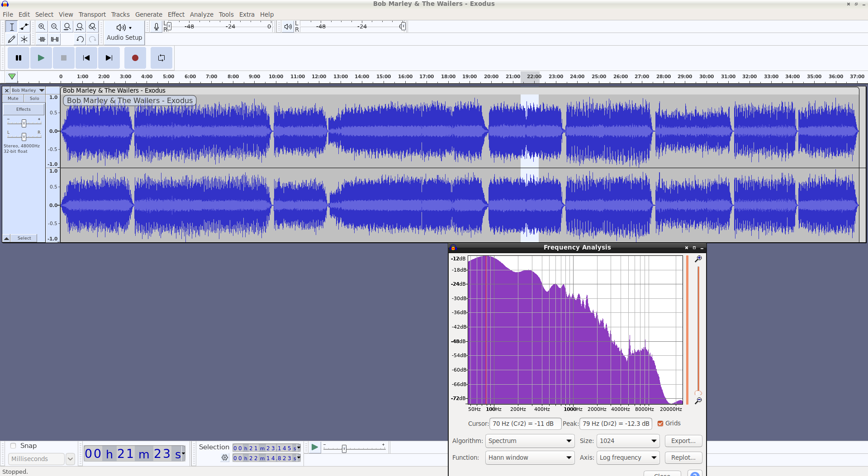Select the Draw (pencil) tool
The width and height of the screenshot is (868, 476).
(x=12, y=39)
